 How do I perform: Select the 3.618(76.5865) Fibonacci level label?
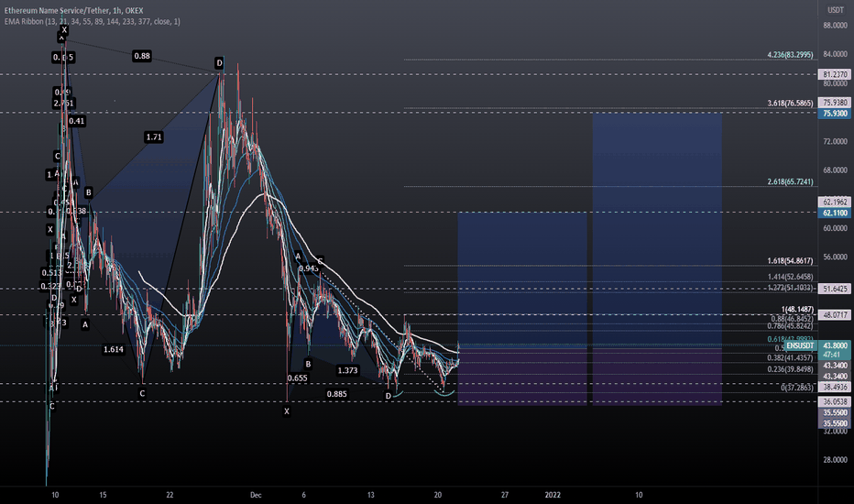(790, 103)
